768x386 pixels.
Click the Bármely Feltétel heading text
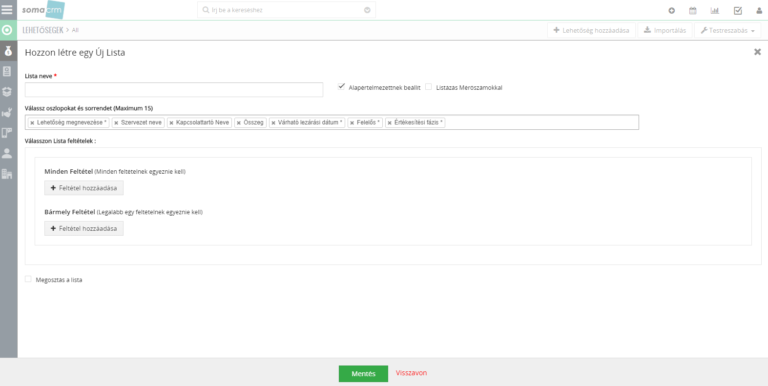70,213
